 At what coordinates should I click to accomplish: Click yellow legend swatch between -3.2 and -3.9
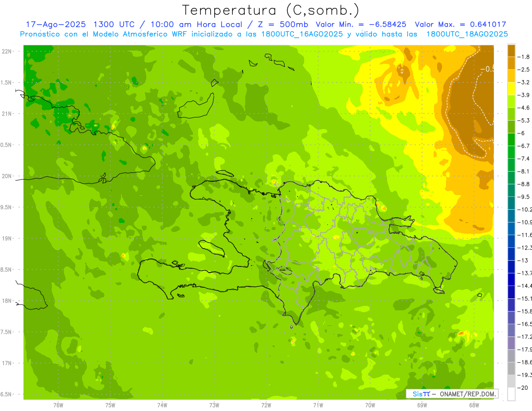tap(511, 89)
